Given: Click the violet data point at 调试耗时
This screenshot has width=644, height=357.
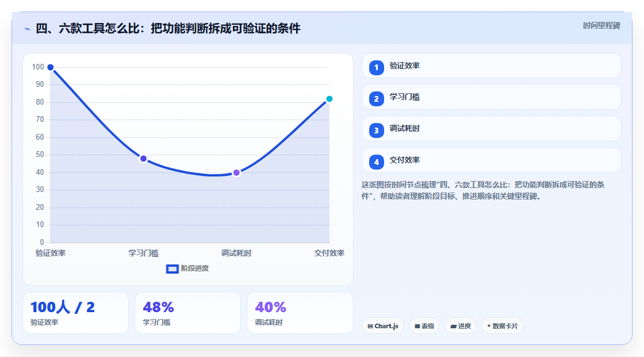Looking at the screenshot, I should coord(236,172).
